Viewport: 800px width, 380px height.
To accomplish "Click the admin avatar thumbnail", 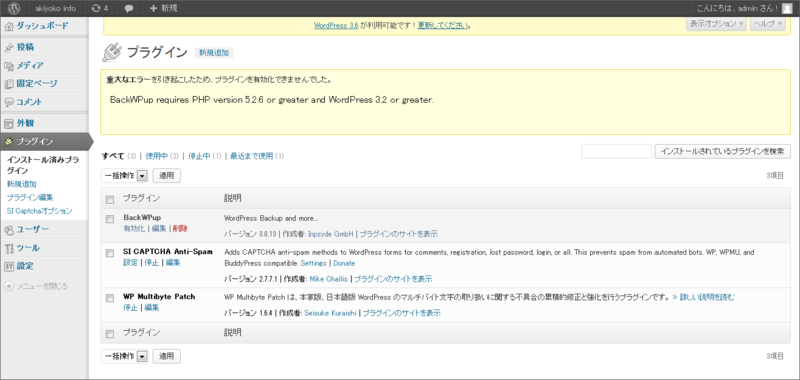I will tap(787, 8).
